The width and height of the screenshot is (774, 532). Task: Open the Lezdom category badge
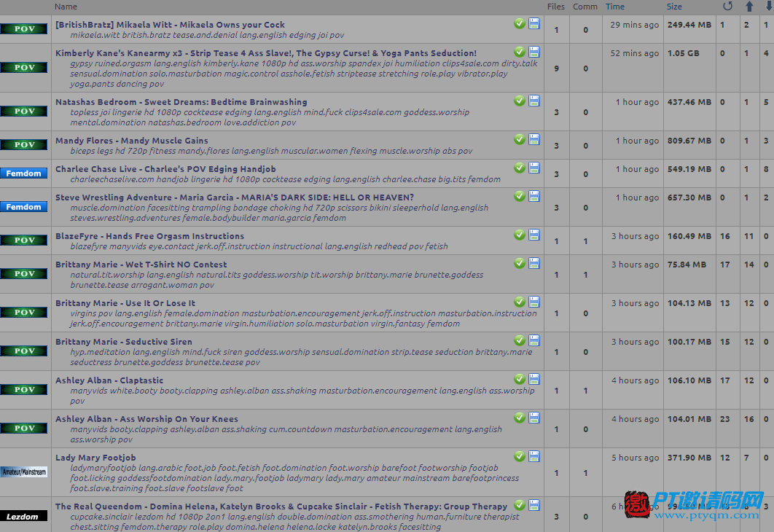pos(24,516)
